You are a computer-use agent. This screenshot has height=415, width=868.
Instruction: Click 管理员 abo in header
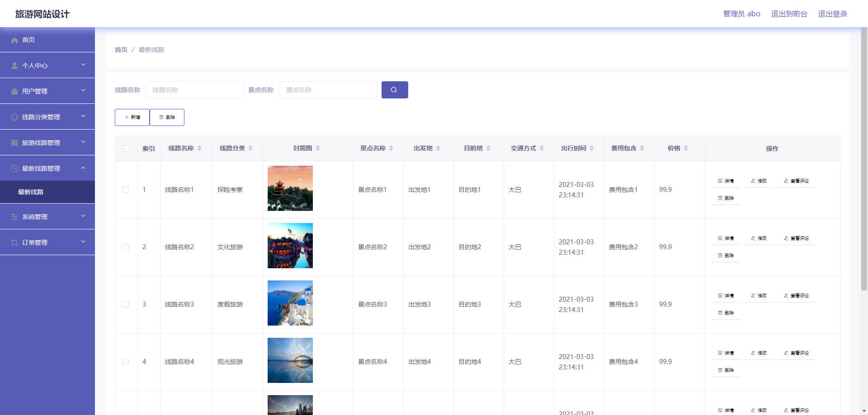[x=741, y=14]
